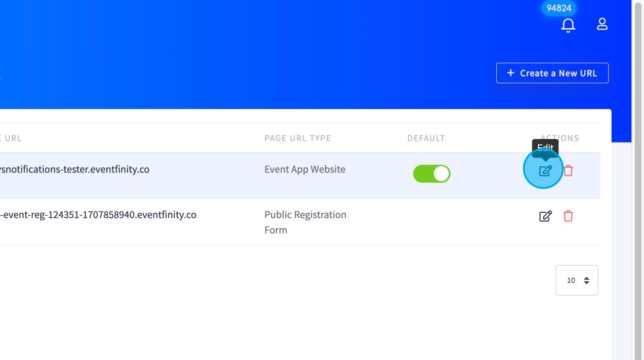Screen dimensions: 644x360
Task: Click the Default column header
Action: 426,138
